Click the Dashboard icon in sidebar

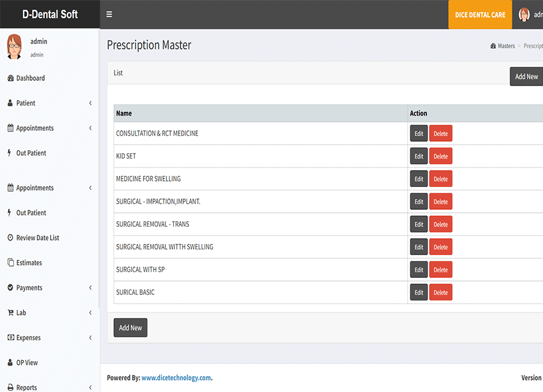point(10,78)
